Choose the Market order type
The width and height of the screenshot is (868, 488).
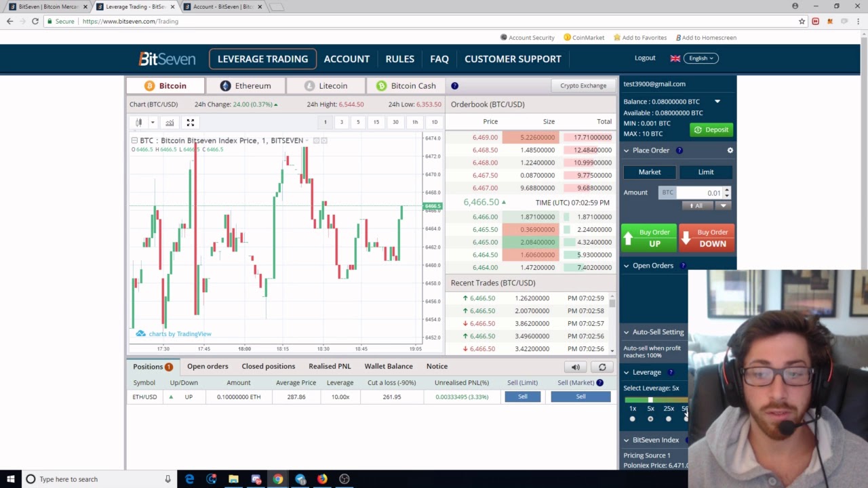[x=650, y=172]
